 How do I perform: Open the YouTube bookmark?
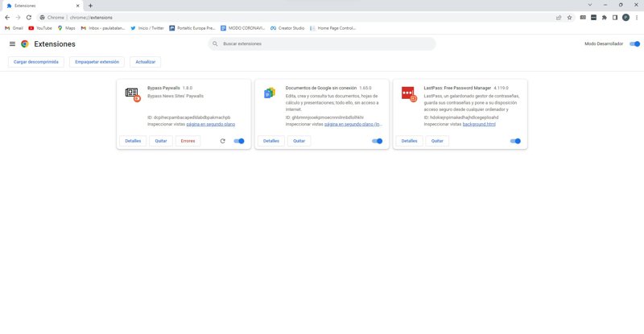click(39, 28)
